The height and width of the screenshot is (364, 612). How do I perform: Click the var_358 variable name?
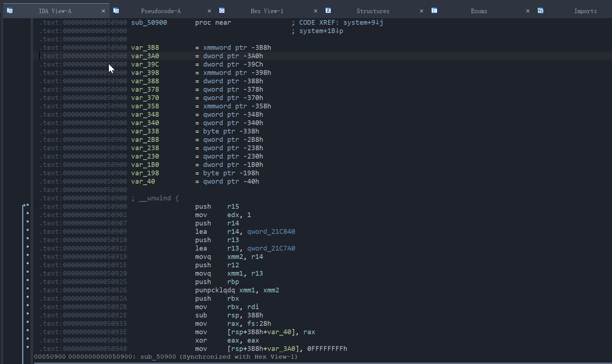click(x=145, y=106)
